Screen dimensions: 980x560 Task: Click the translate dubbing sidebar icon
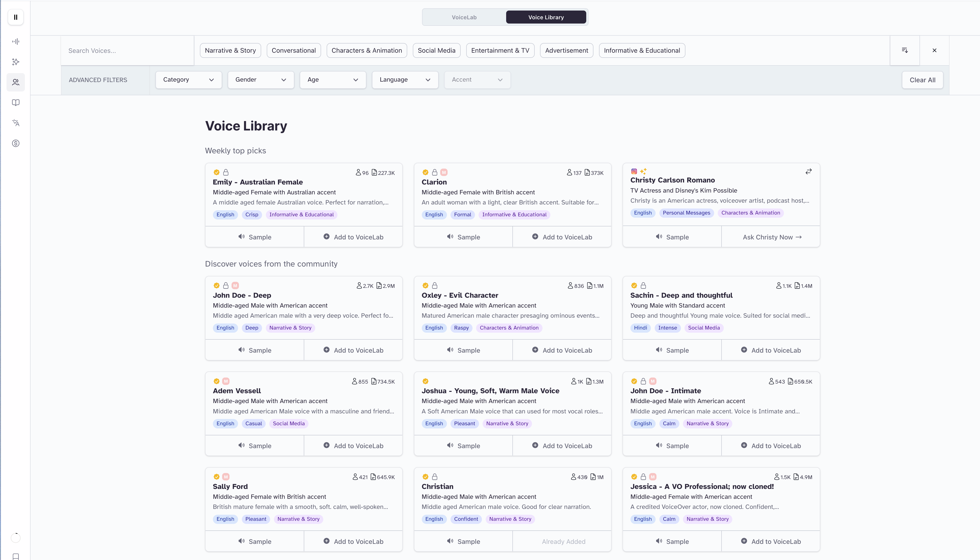[16, 123]
